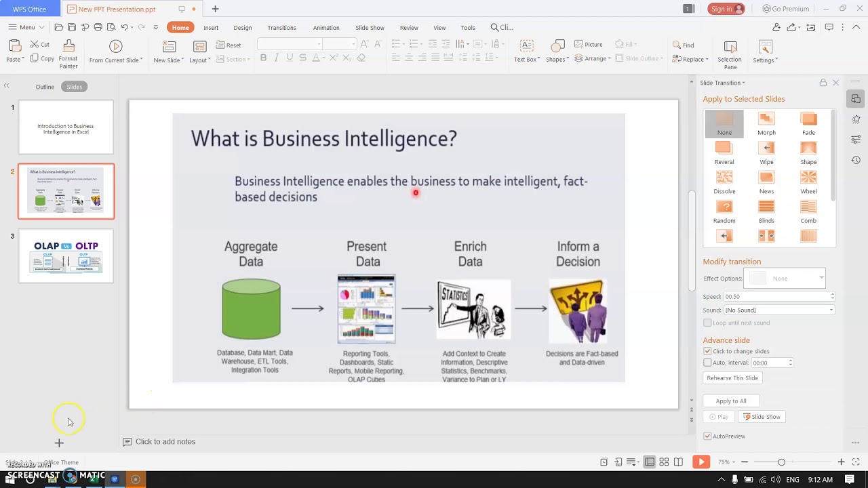Viewport: 868px width, 488px height.
Task: Click the Slide Show button in transition pane
Action: (762, 417)
